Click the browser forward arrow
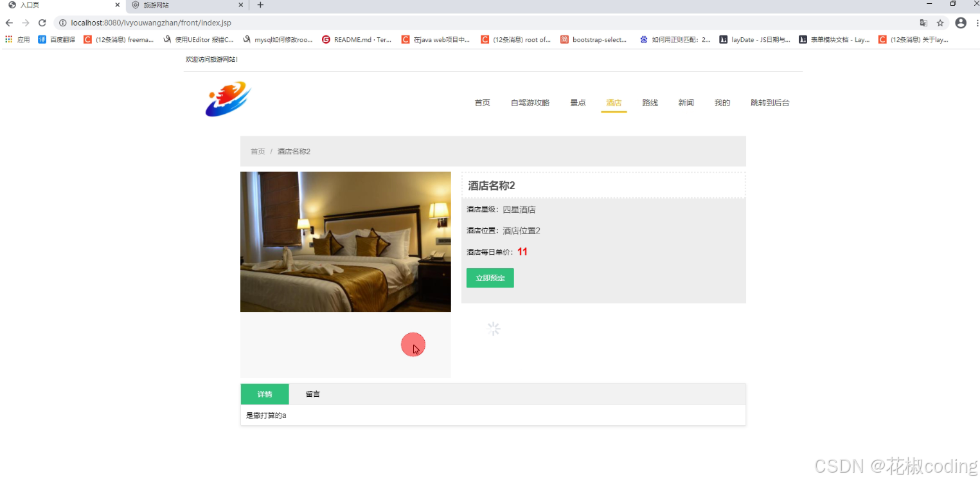Image resolution: width=980 pixels, height=483 pixels. coord(26,23)
